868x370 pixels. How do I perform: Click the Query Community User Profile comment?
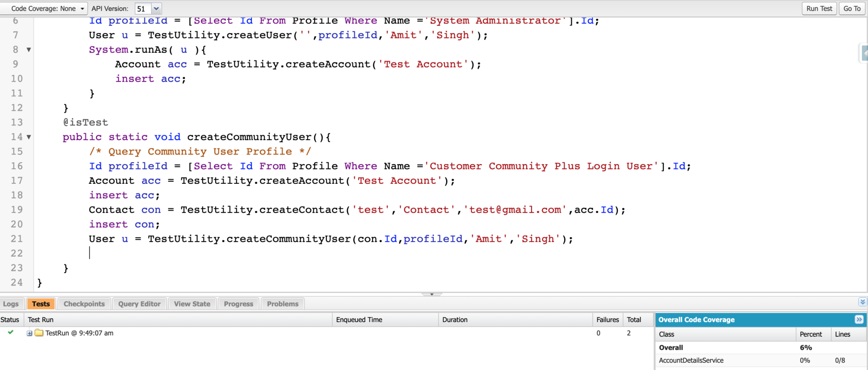click(200, 152)
